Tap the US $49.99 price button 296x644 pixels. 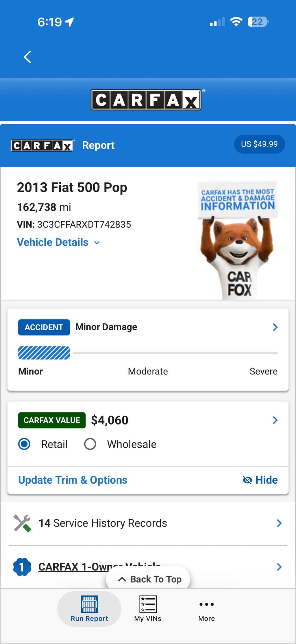point(260,144)
